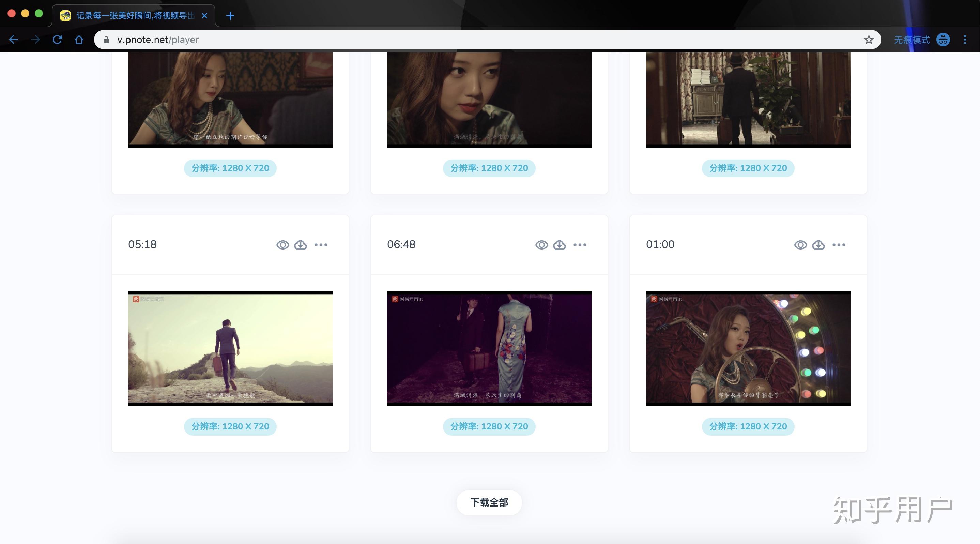
Task: Open a new browser tab
Action: pyautogui.click(x=230, y=16)
